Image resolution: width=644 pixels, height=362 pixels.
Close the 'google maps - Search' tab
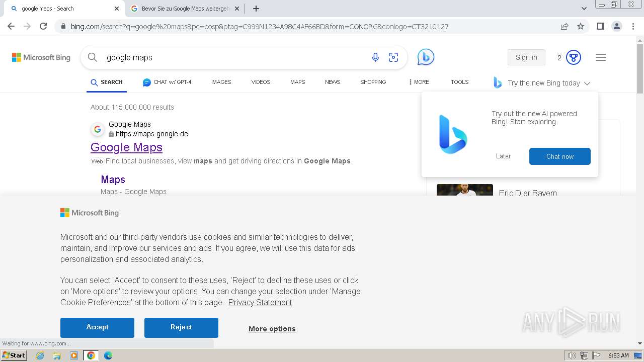click(x=117, y=9)
